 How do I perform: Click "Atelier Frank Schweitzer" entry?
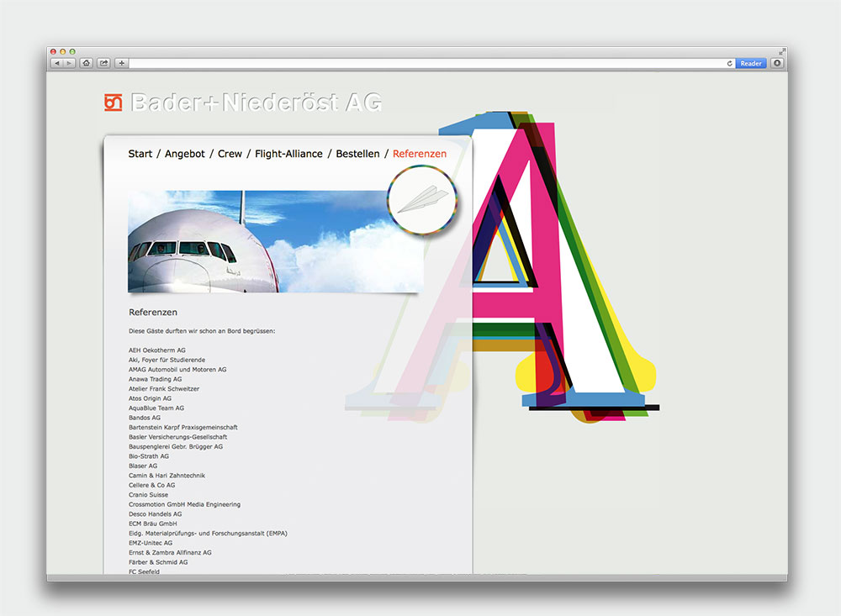164,389
